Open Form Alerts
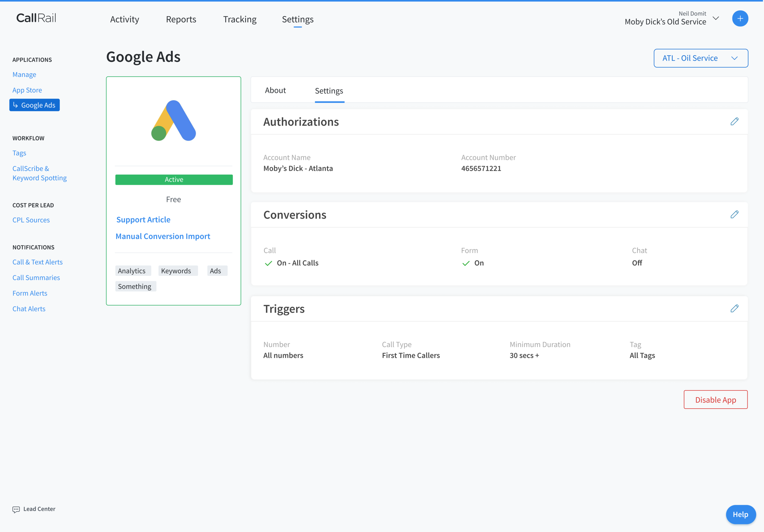764x532 pixels. click(30, 293)
